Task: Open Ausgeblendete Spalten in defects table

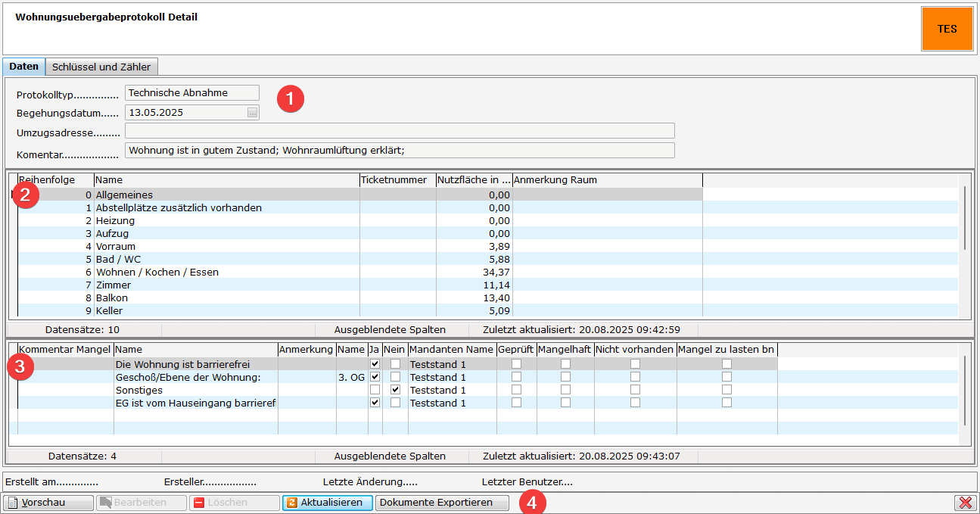Action: point(390,456)
